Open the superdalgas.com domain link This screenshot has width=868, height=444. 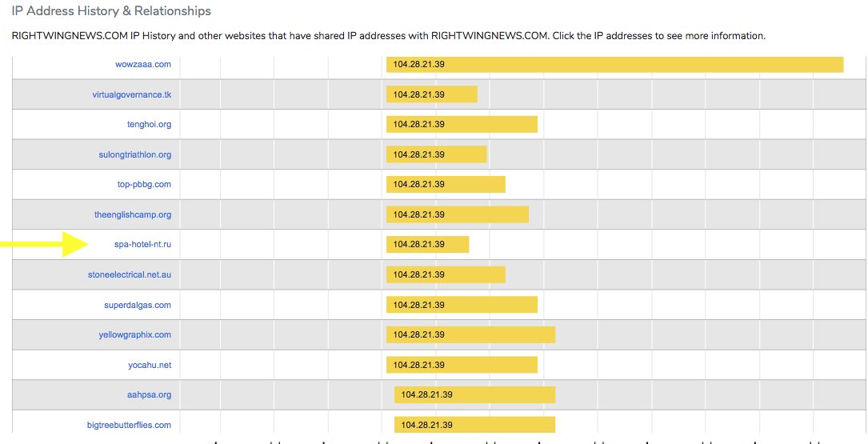(x=138, y=305)
